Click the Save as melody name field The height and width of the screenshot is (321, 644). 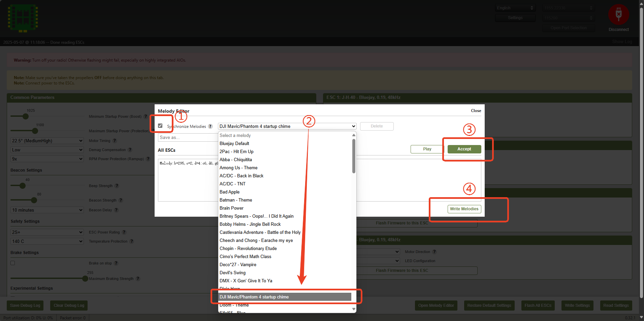(188, 137)
